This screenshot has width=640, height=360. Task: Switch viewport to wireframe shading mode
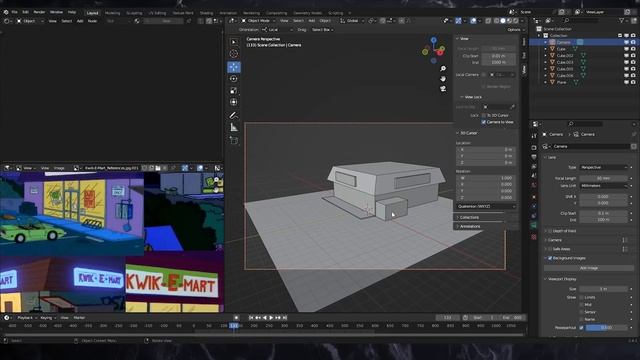496,20
